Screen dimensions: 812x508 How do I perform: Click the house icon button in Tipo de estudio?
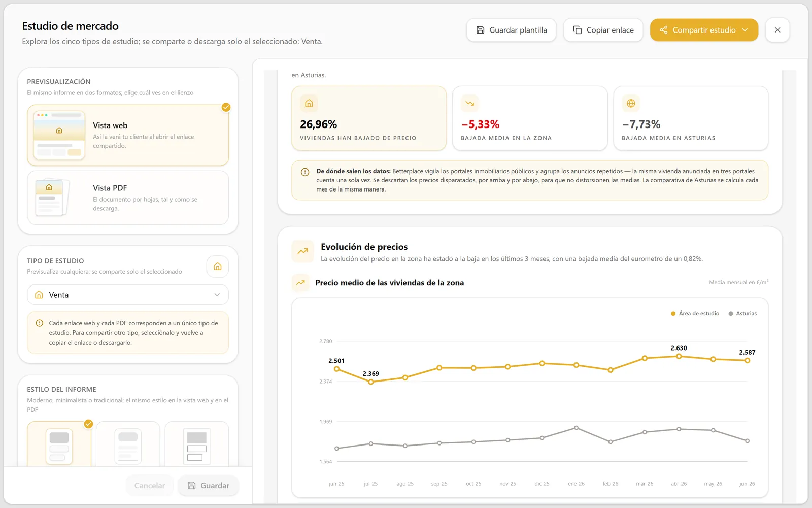click(218, 266)
